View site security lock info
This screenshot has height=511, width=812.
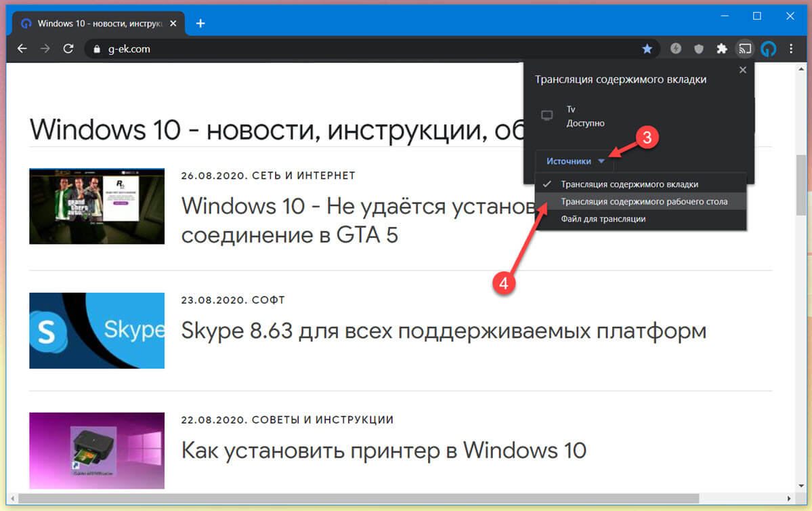tap(96, 49)
